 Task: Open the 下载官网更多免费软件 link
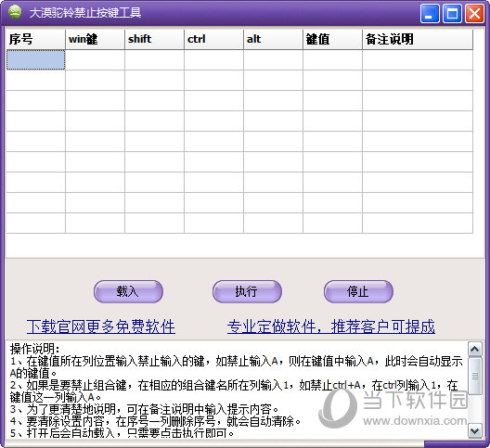[x=100, y=326]
